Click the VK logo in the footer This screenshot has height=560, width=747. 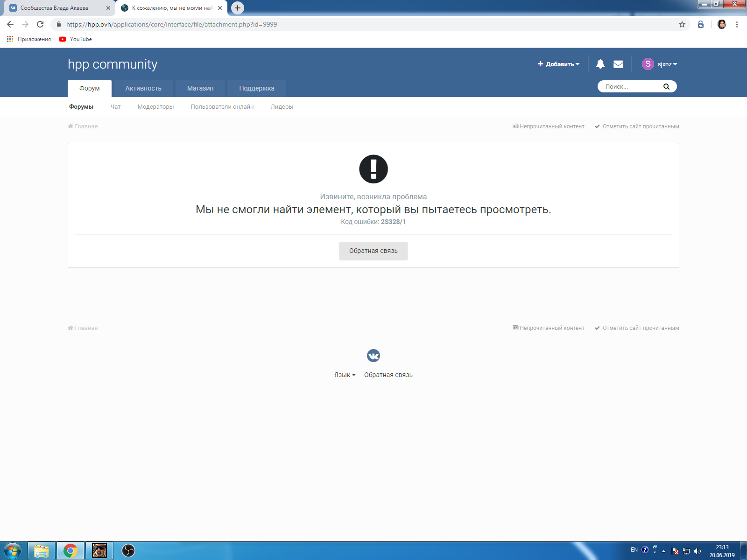(373, 356)
